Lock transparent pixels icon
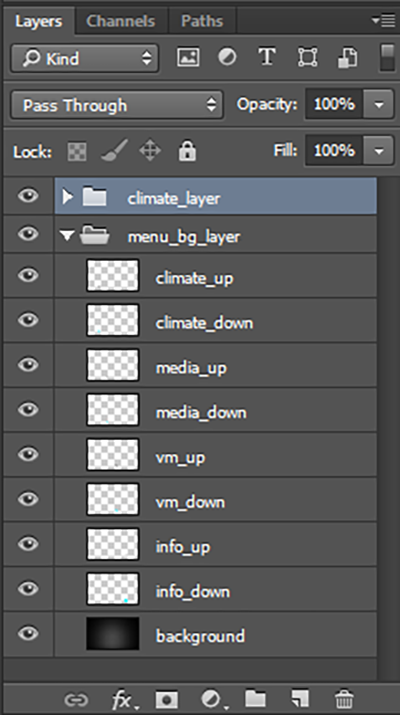The image size is (400, 715). tap(77, 151)
